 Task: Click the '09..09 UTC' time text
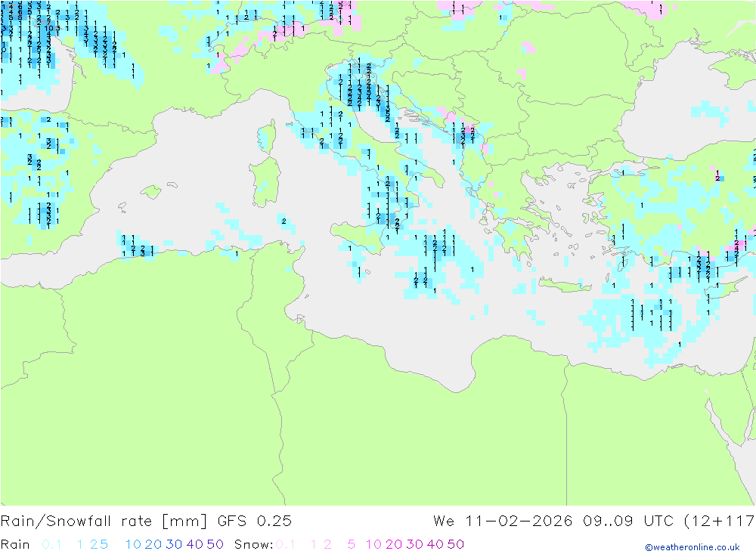pyautogui.click(x=627, y=522)
